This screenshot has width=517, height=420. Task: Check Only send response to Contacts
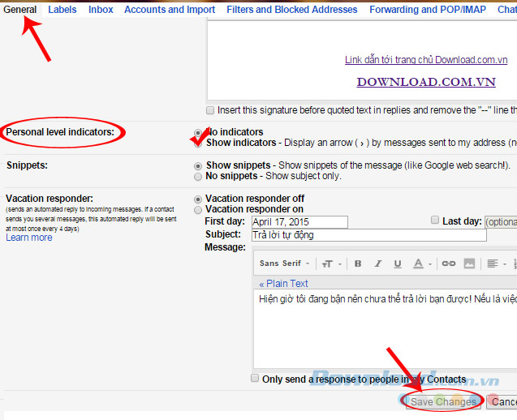point(255,379)
